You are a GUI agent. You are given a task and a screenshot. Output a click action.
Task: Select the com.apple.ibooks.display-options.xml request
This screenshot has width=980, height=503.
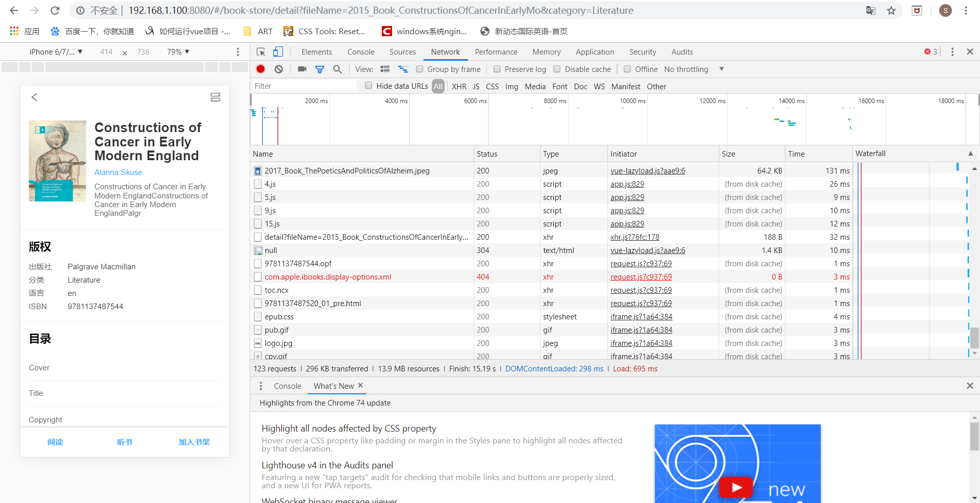tap(328, 277)
